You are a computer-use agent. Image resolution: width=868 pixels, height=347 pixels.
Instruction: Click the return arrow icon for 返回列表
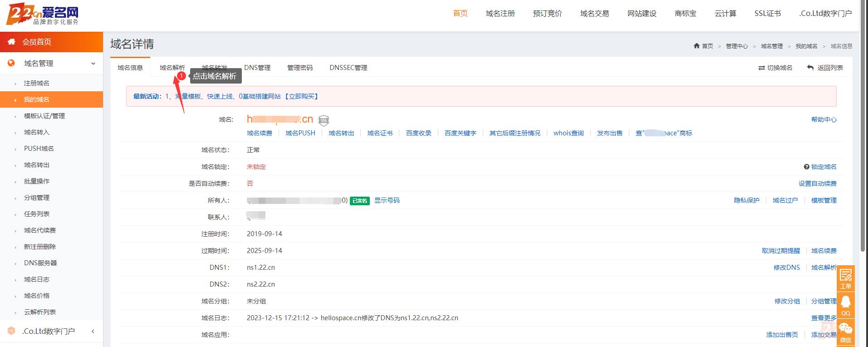810,68
